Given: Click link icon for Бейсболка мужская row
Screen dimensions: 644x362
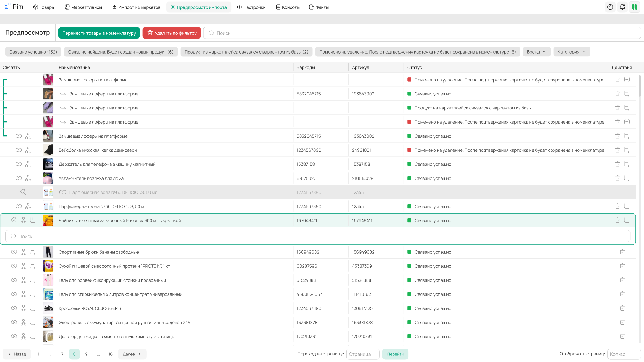Looking at the screenshot, I should coord(19,150).
